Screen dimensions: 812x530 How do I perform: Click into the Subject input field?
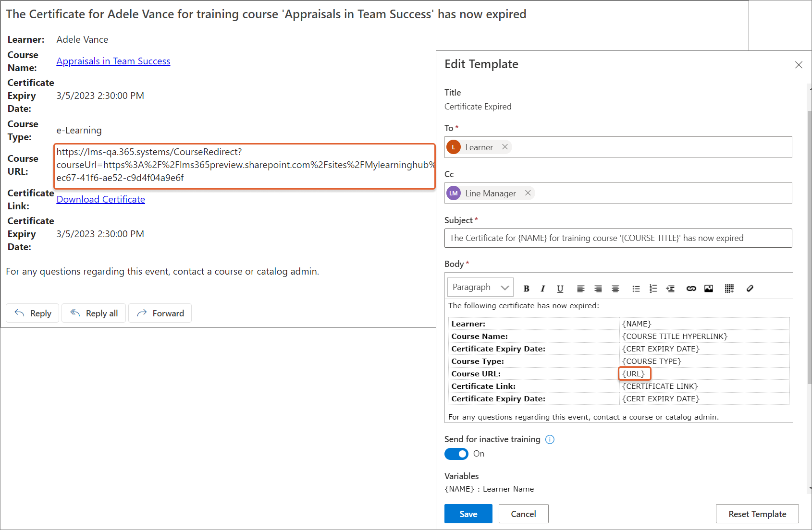618,238
